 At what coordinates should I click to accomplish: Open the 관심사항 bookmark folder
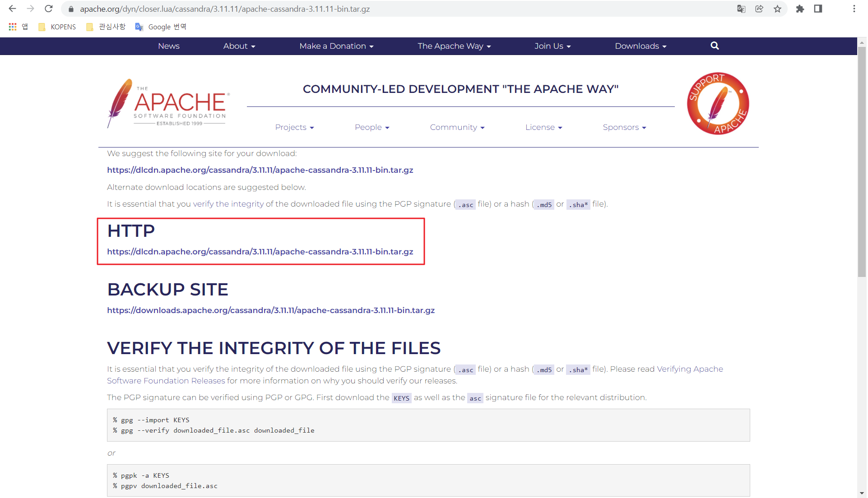(106, 27)
